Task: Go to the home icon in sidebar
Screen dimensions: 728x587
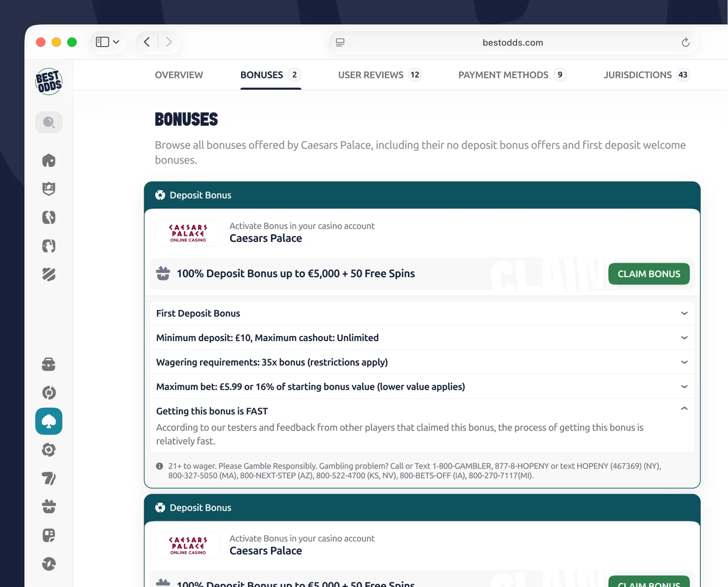Action: click(49, 161)
